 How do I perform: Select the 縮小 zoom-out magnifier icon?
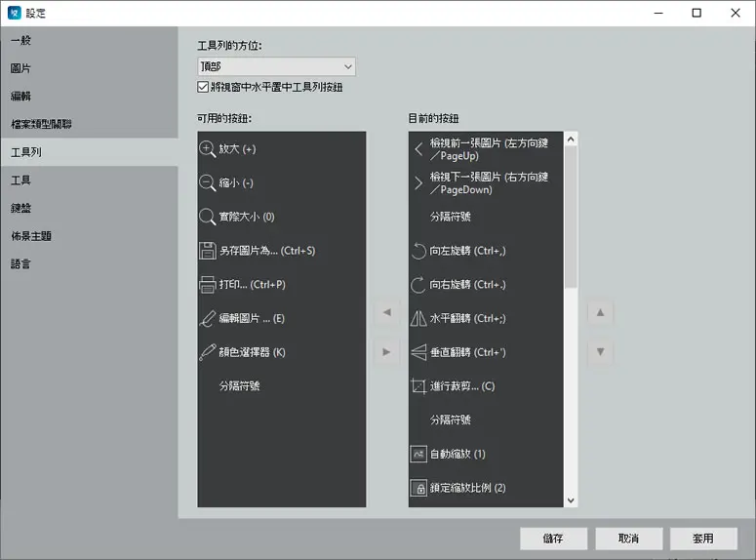pyautogui.click(x=208, y=182)
